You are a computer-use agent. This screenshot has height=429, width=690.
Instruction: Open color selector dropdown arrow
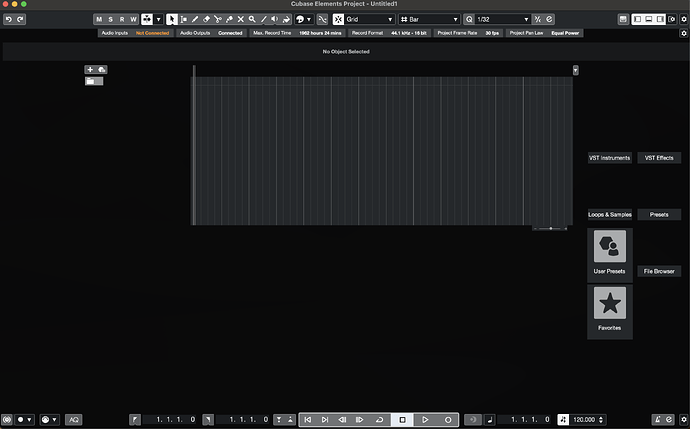[x=309, y=19]
